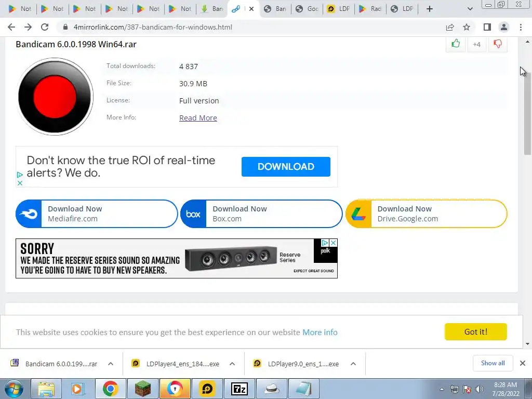Click the share page icon
532x399 pixels.
pyautogui.click(x=450, y=27)
